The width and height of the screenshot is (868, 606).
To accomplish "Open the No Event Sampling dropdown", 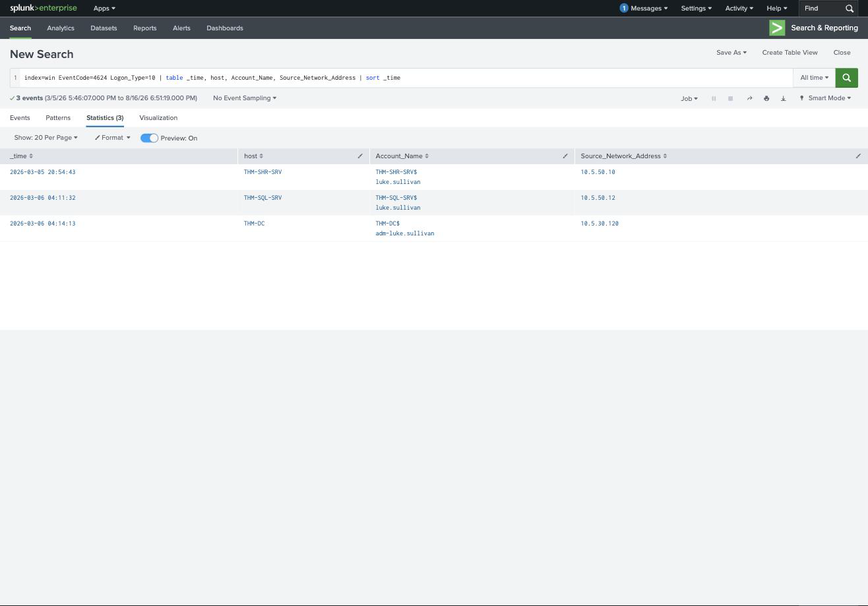I will (245, 98).
